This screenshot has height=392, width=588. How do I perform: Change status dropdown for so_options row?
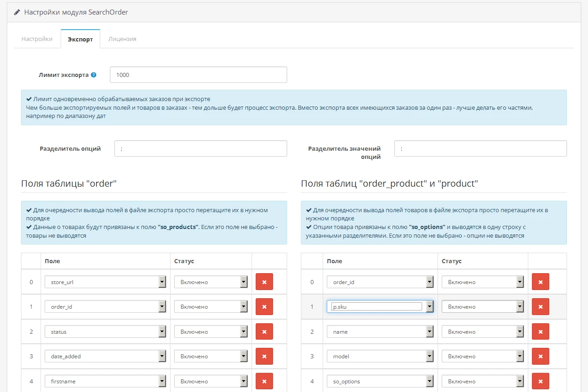(483, 381)
